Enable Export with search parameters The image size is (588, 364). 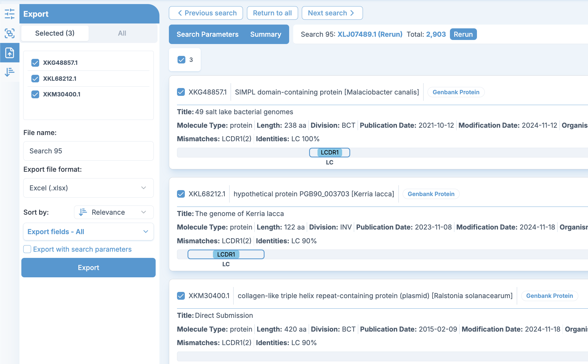pos(27,249)
